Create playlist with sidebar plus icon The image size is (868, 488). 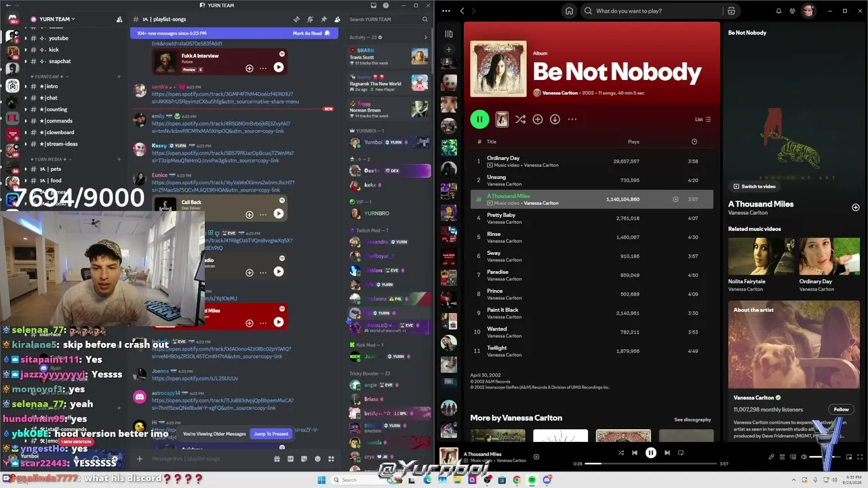pyautogui.click(x=448, y=49)
